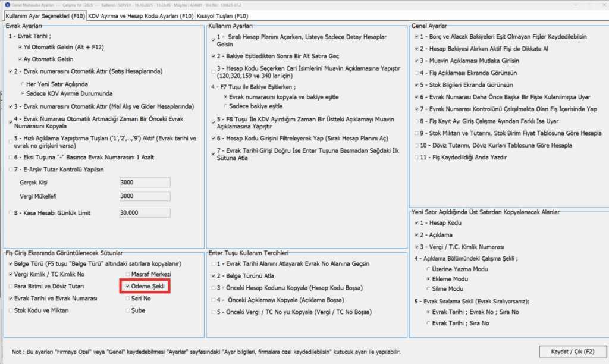Enable Önceki Hesap Kodunu Kopyala checkbox
This screenshot has height=364, width=609.
coord(214,288)
